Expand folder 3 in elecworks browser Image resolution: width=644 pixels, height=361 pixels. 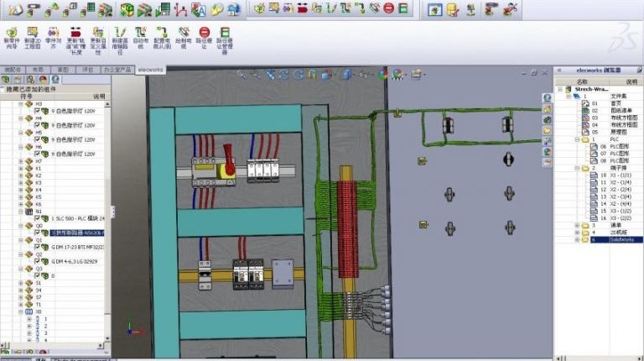click(577, 225)
